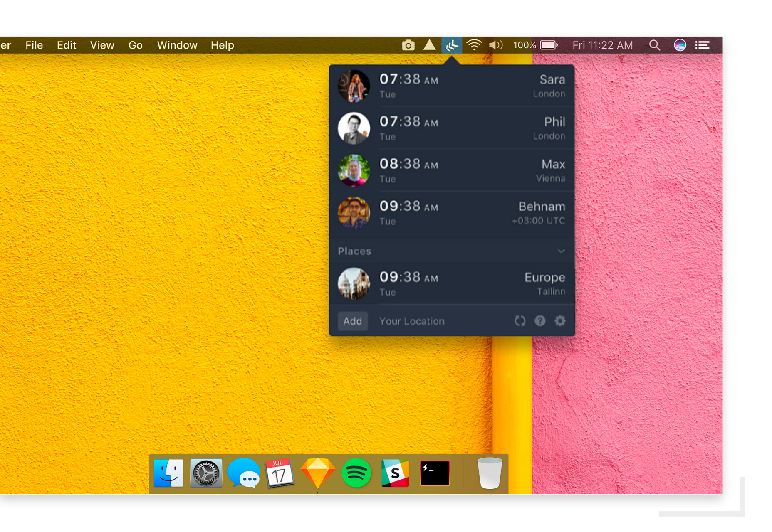Click the timezone app menu bar icon
This screenshot has width=772, height=532.
451,45
